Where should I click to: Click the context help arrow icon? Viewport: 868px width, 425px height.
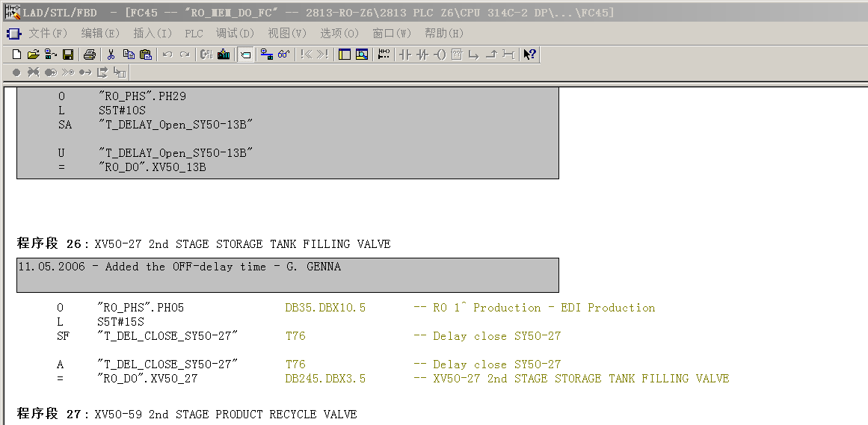[x=529, y=55]
